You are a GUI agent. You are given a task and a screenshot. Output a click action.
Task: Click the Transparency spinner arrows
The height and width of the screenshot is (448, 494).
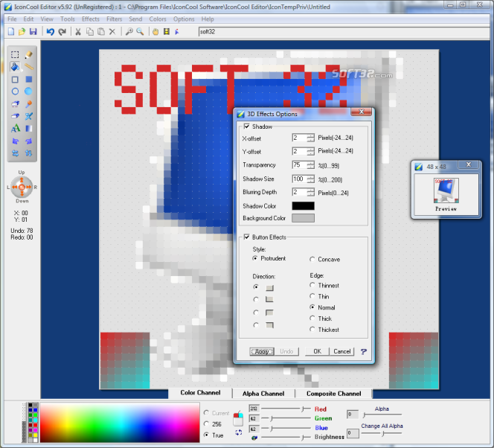click(x=311, y=165)
